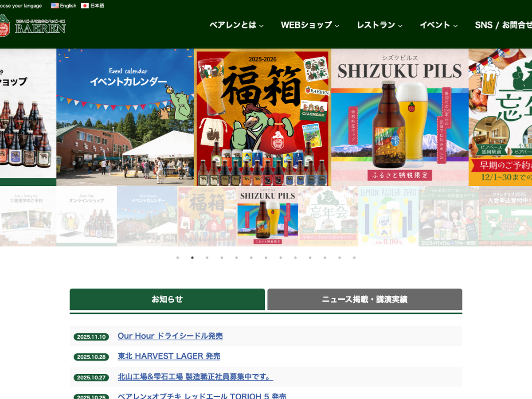
Task: Jump to the last carousel pagination dot
Action: 354,258
